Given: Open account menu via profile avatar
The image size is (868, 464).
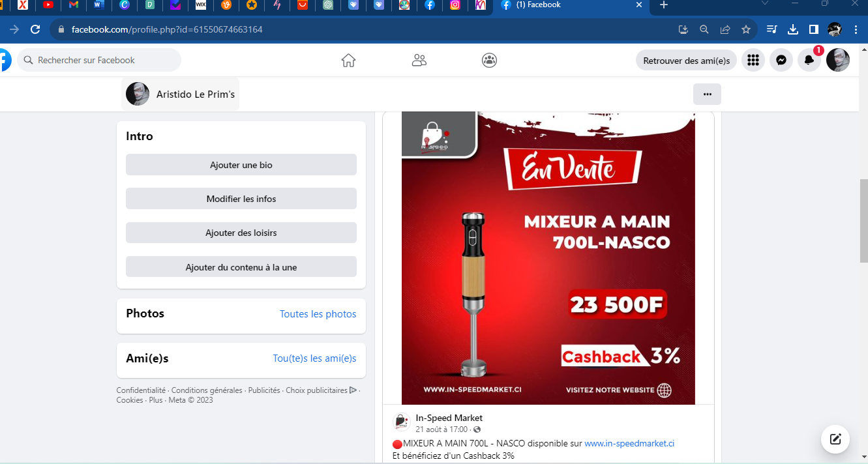Looking at the screenshot, I should pyautogui.click(x=837, y=61).
